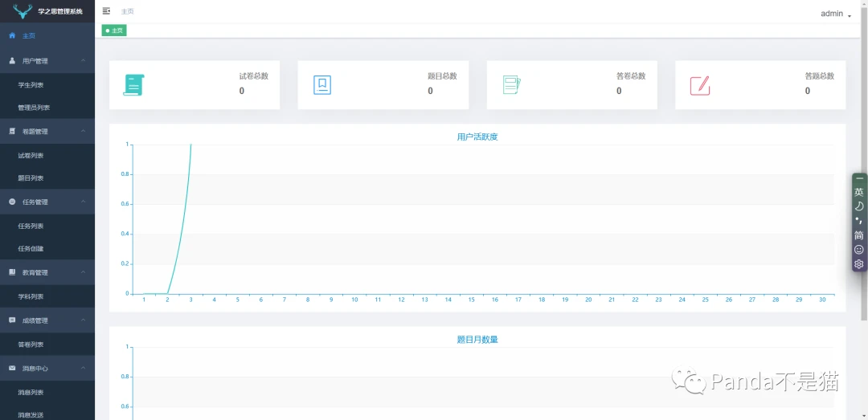Viewport: 868px width, 420px height.
Task: Click the 试卷总数 scroll paper icon
Action: click(133, 84)
